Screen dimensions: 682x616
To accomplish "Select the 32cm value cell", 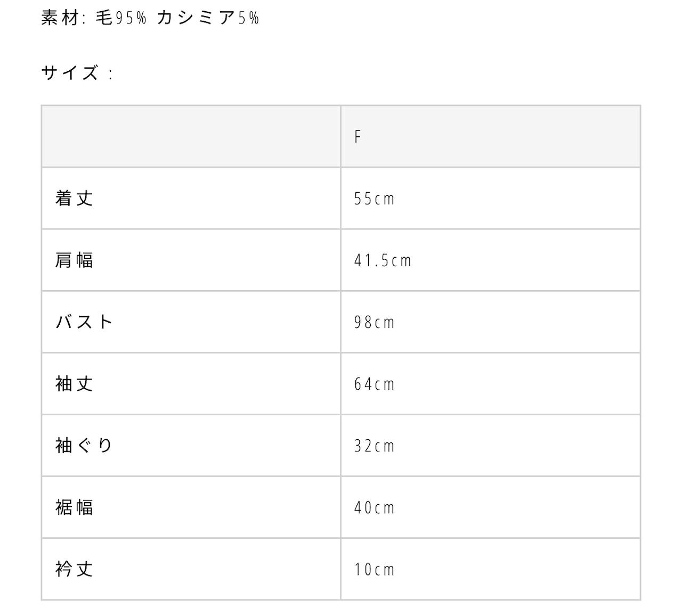I will pos(374,446).
